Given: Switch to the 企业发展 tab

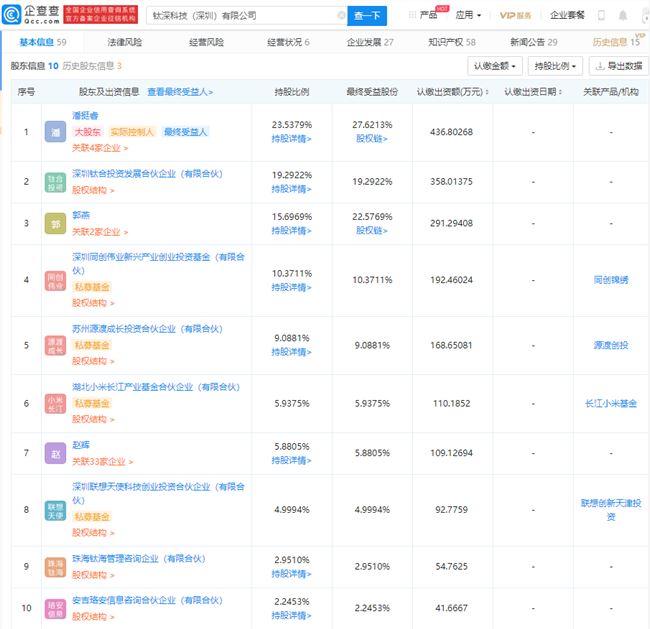Looking at the screenshot, I should pos(370,42).
